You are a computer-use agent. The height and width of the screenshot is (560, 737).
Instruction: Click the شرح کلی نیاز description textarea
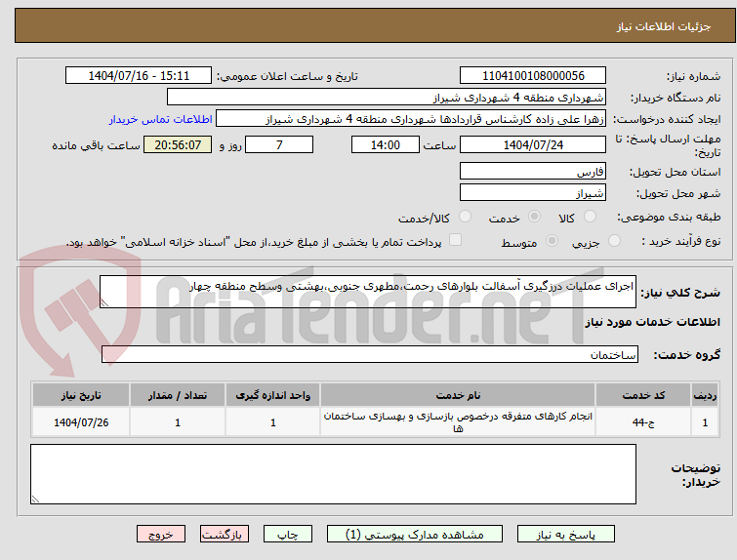pos(368,292)
